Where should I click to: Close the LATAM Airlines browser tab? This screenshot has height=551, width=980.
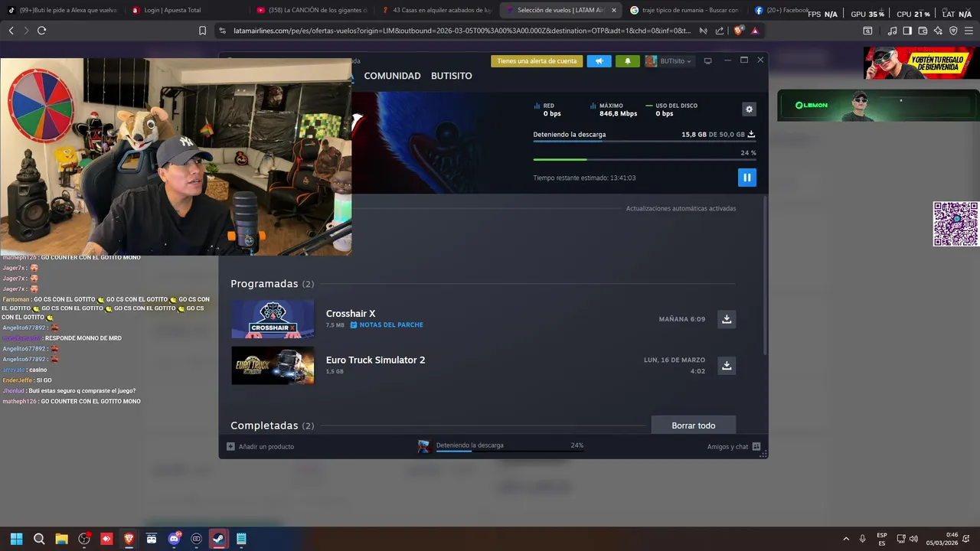click(613, 10)
